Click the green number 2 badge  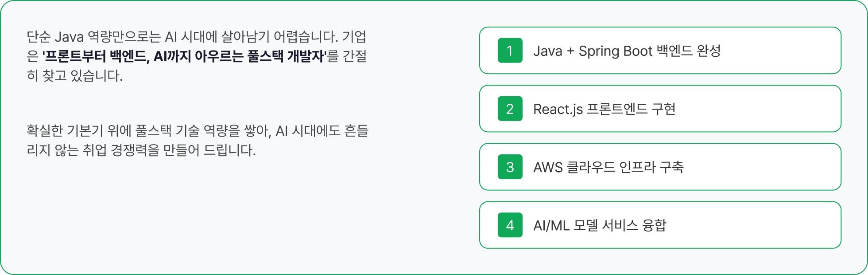click(x=510, y=109)
